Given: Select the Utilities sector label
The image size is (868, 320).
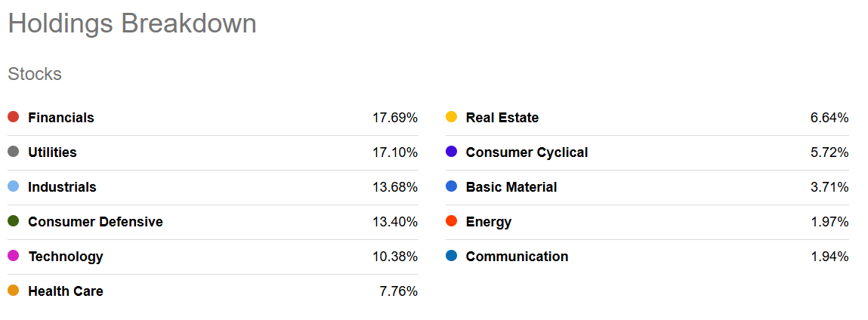Looking at the screenshot, I should 52,152.
